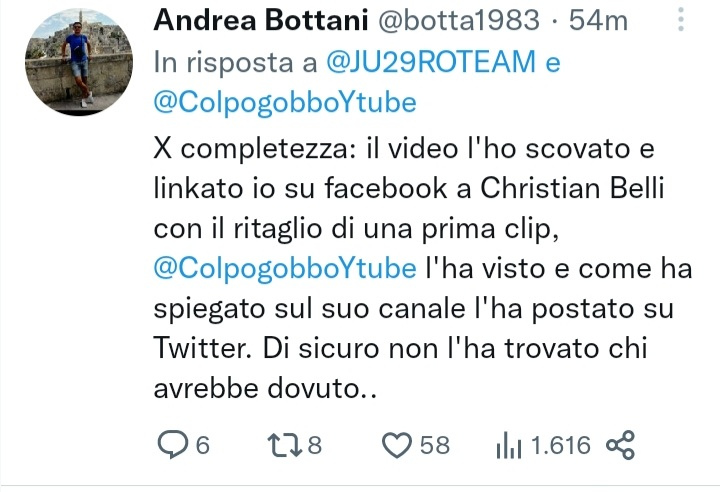720x492 pixels.
Task: Click the 54m timestamp
Action: point(598,21)
